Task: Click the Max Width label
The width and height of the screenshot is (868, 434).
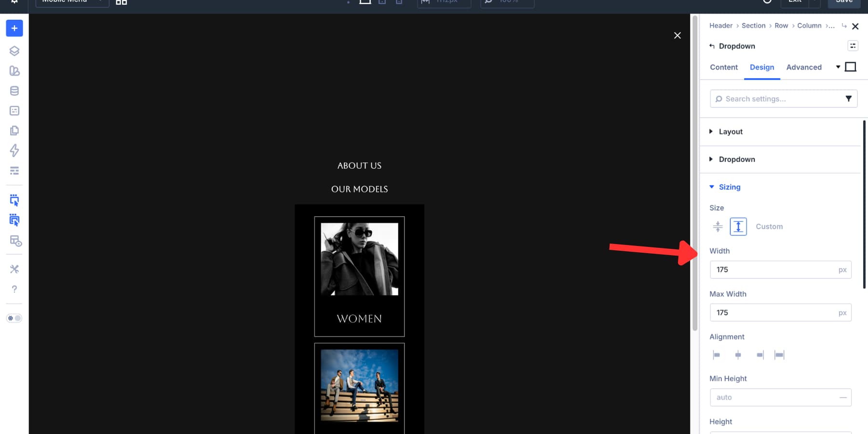Action: coord(728,294)
